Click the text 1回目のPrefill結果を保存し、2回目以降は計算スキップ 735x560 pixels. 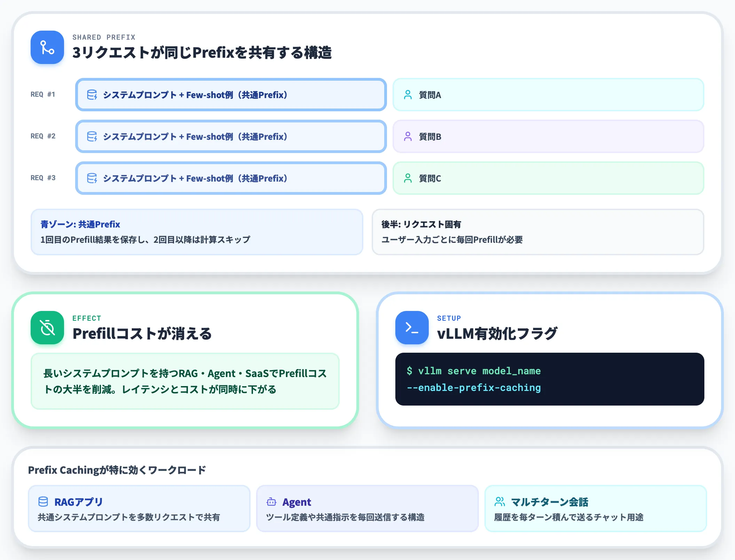pyautogui.click(x=145, y=240)
